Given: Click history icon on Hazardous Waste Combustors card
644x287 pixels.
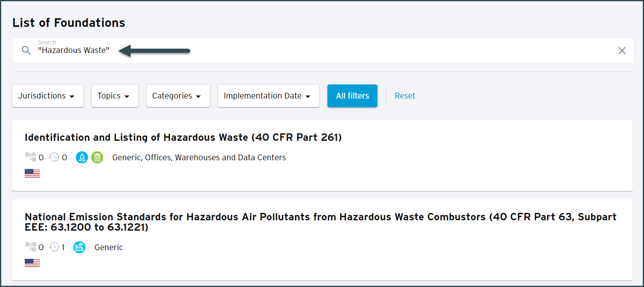Looking at the screenshot, I should pyautogui.click(x=54, y=247).
